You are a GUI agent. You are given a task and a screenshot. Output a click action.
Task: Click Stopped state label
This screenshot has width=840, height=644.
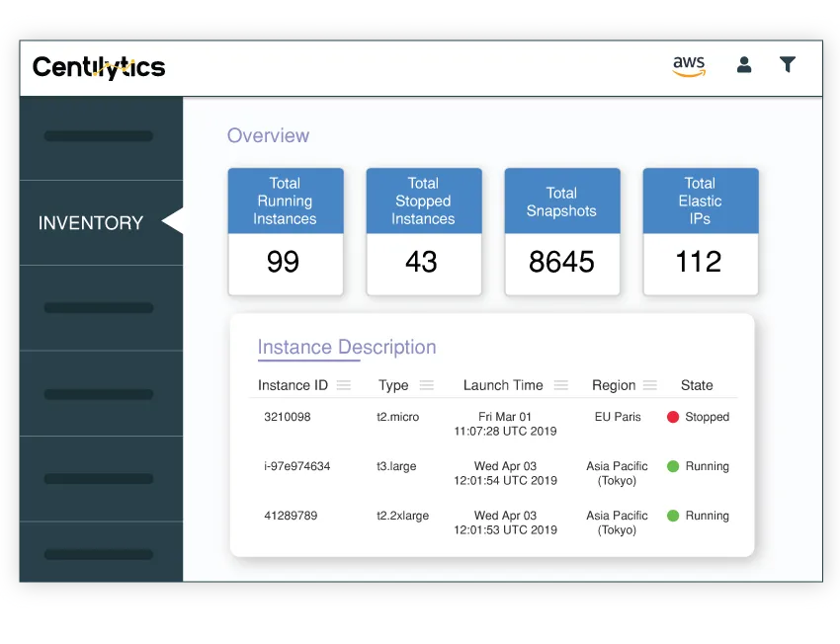pyautogui.click(x=708, y=417)
